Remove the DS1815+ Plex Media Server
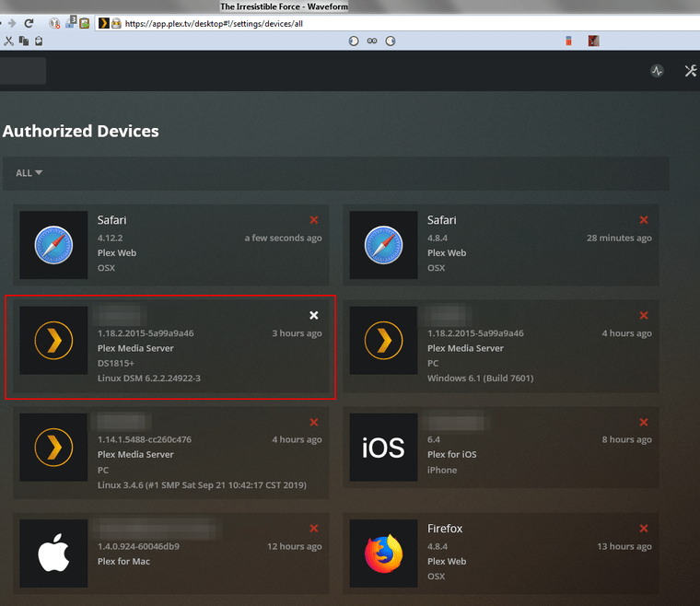 [x=314, y=315]
